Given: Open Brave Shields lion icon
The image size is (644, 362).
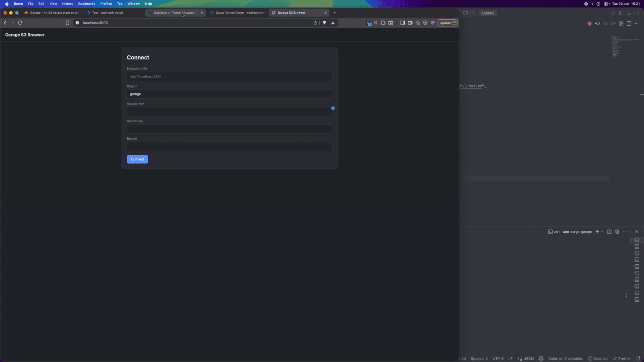Looking at the screenshot, I should pos(324,23).
